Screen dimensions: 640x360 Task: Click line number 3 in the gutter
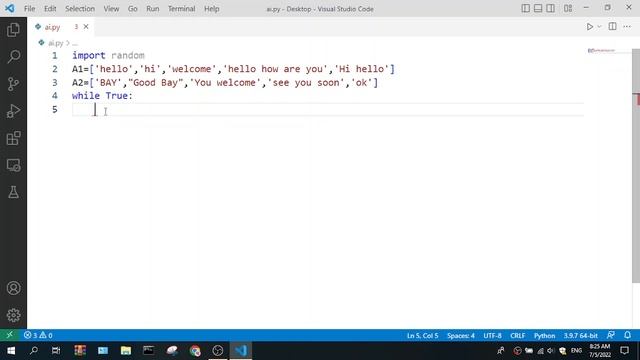55,82
